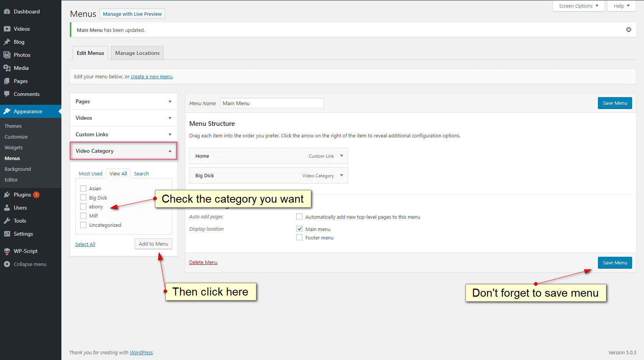Select the View All tab

(x=118, y=173)
